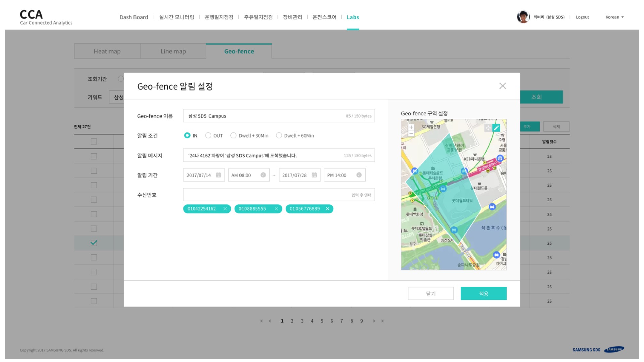Select the pencil draw tool on map

coord(496,128)
